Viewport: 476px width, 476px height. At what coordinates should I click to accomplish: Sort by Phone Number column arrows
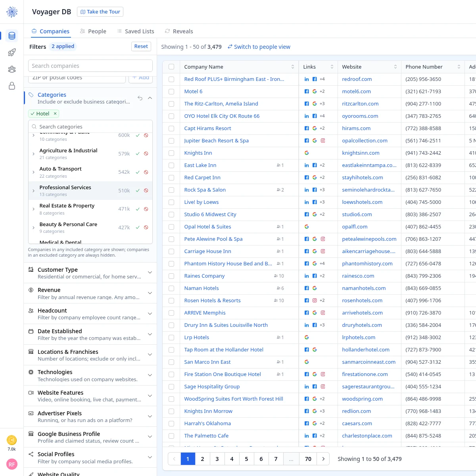459,67
